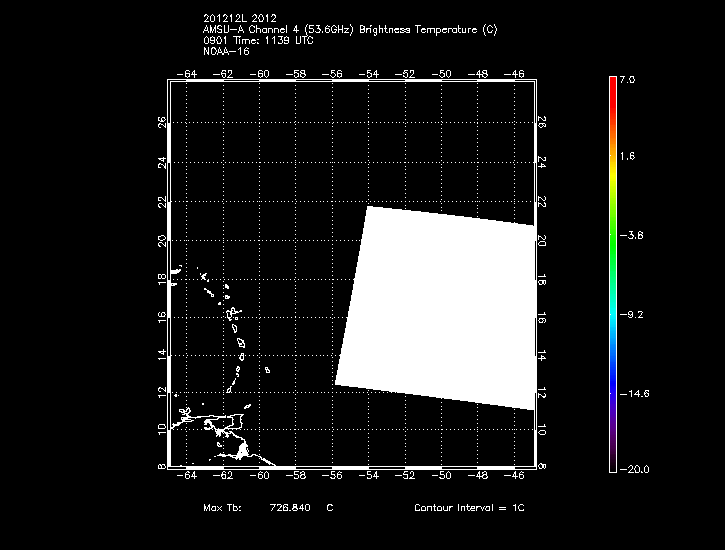The height and width of the screenshot is (550, 725).
Task: Click the 'Contour Interval = 1C' text
Action: click(x=468, y=508)
